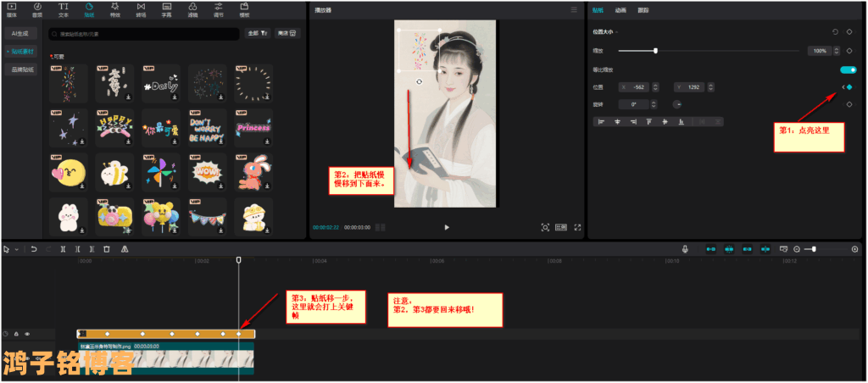Click the reset icon beside 位置大小
The width and height of the screenshot is (868, 383).
click(x=835, y=31)
